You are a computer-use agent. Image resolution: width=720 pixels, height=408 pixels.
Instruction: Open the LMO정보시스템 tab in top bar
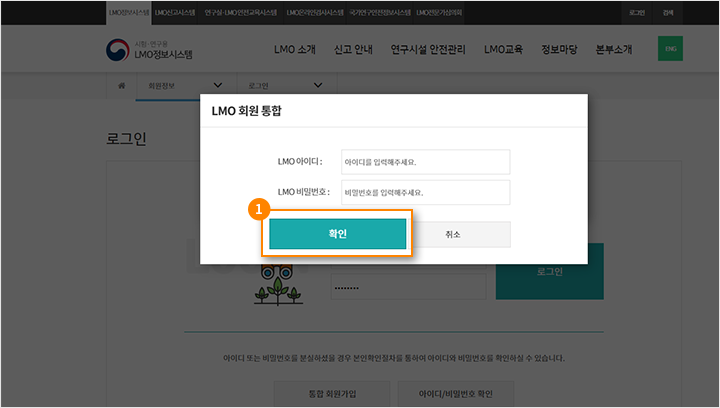[129, 12]
